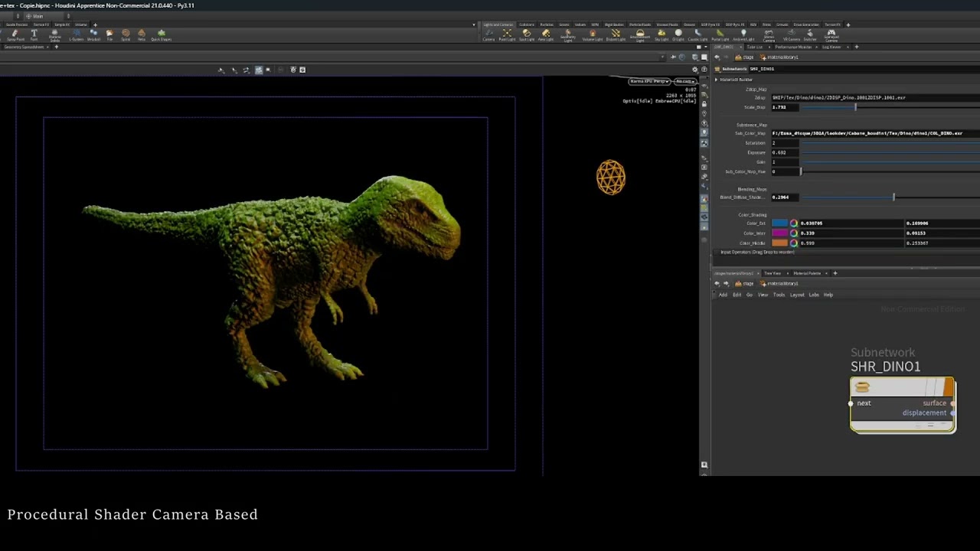This screenshot has width=980, height=551.
Task: Add a Portal Light from the shelf
Action: (x=720, y=35)
